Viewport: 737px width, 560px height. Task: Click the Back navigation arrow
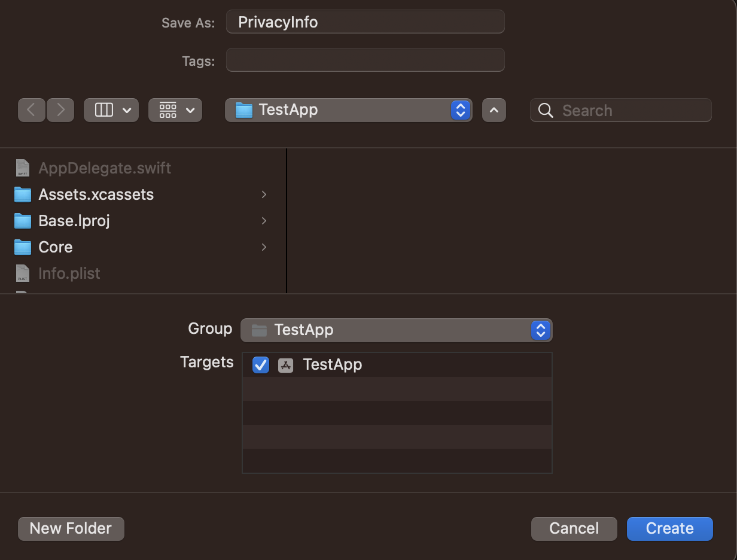tap(32, 110)
